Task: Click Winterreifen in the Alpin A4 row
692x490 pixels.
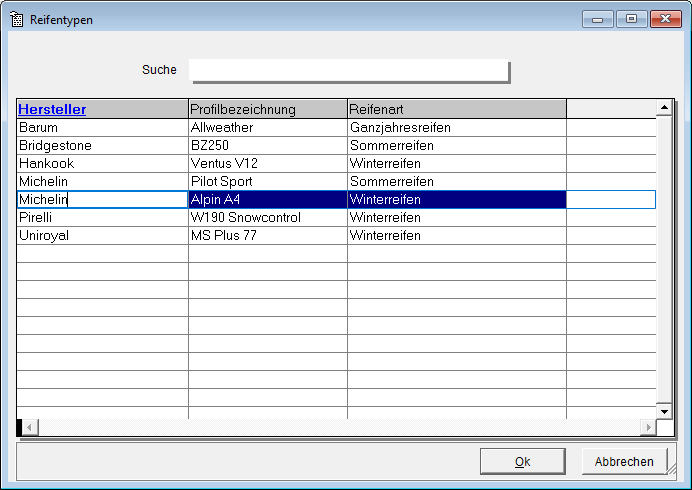Action: [457, 200]
